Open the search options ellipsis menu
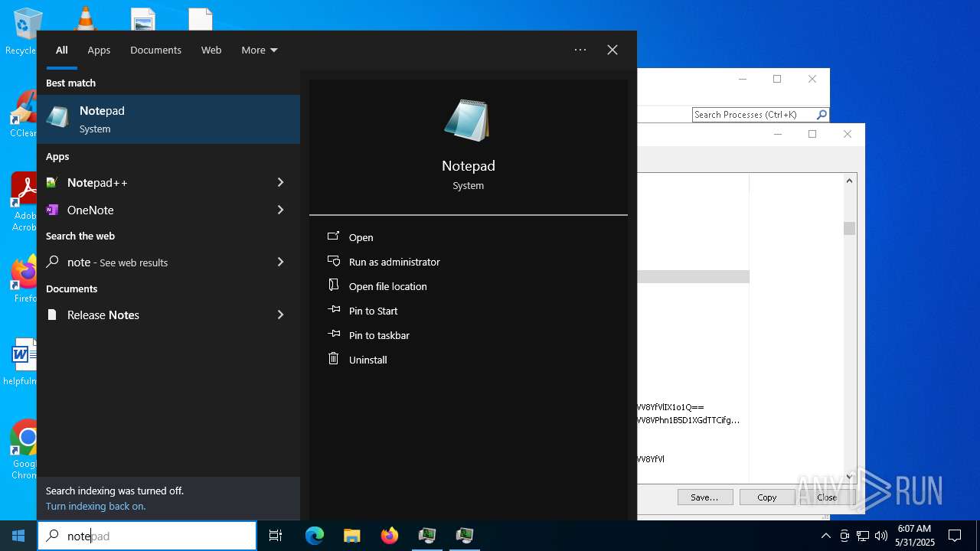980x551 pixels. click(x=580, y=50)
